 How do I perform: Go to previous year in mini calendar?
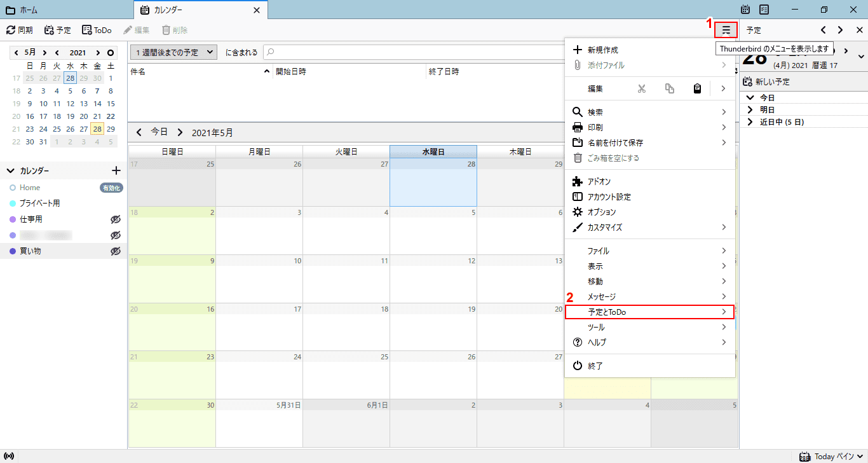click(57, 53)
